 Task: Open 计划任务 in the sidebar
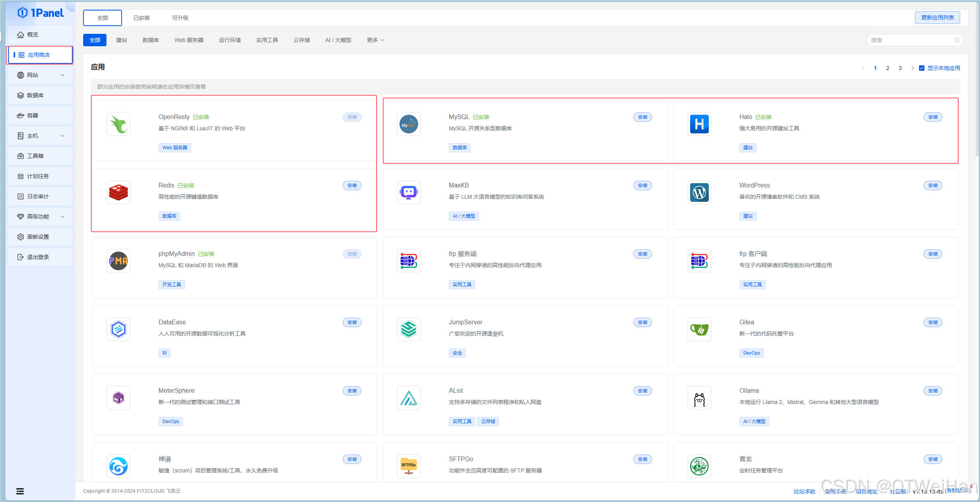click(x=40, y=176)
